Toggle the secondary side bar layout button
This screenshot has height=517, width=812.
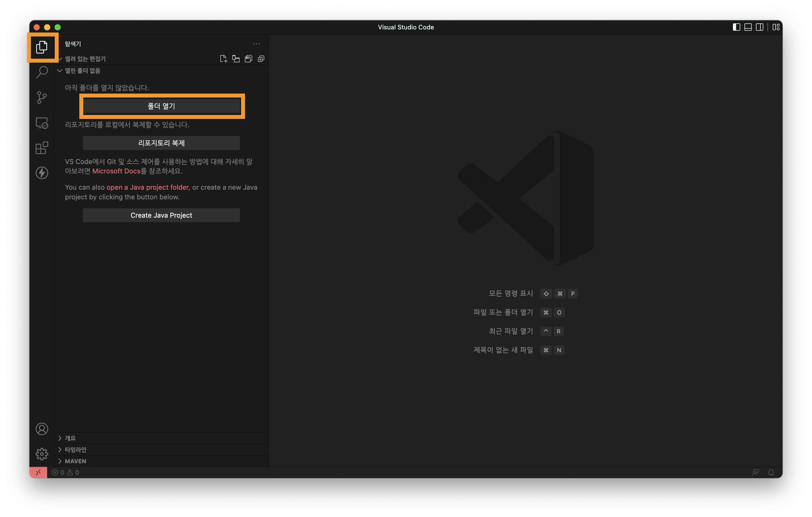759,27
